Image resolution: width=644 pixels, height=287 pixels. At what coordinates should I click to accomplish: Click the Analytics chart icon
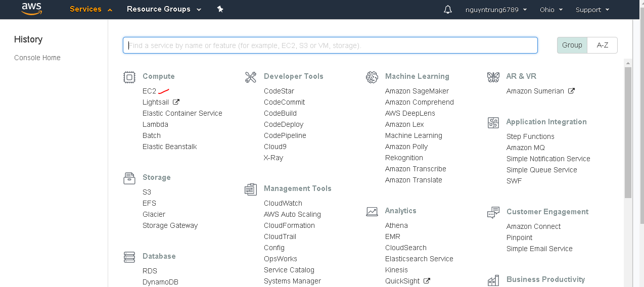(x=372, y=211)
